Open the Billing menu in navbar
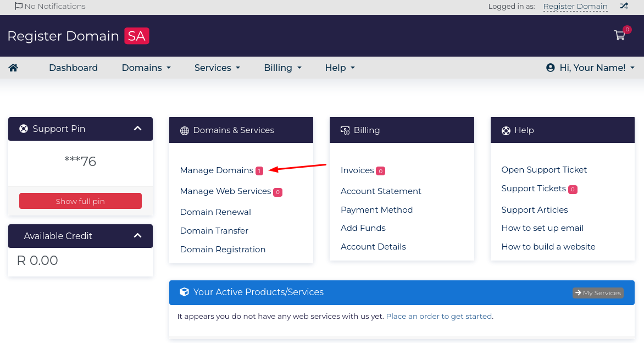 [282, 68]
